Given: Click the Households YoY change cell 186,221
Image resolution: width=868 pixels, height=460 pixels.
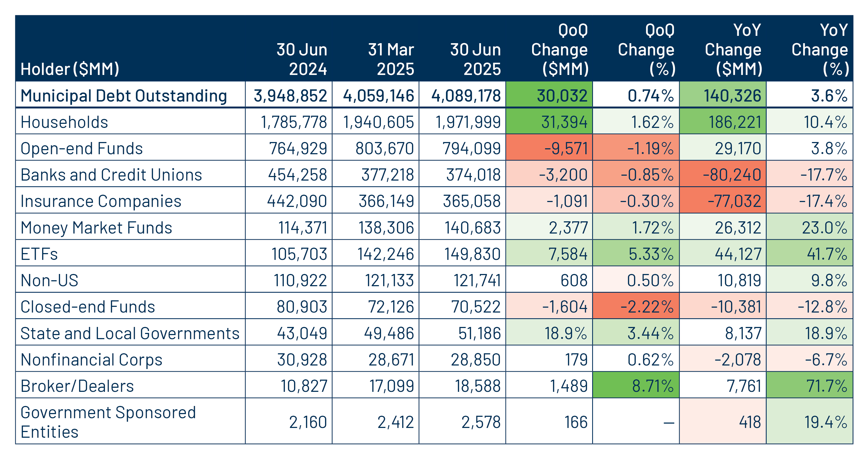Looking at the screenshot, I should point(735,122).
